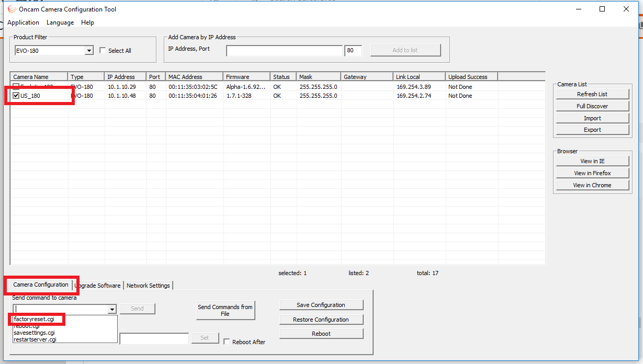Screen dimensions: 643x364
Task: Enable the Reboot After checkbox
Action: tap(227, 342)
